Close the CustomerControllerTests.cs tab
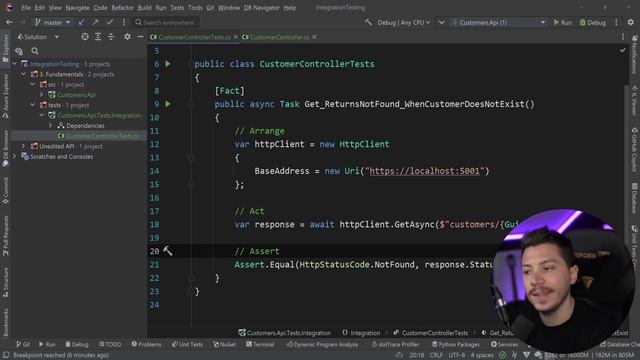 click(236, 37)
